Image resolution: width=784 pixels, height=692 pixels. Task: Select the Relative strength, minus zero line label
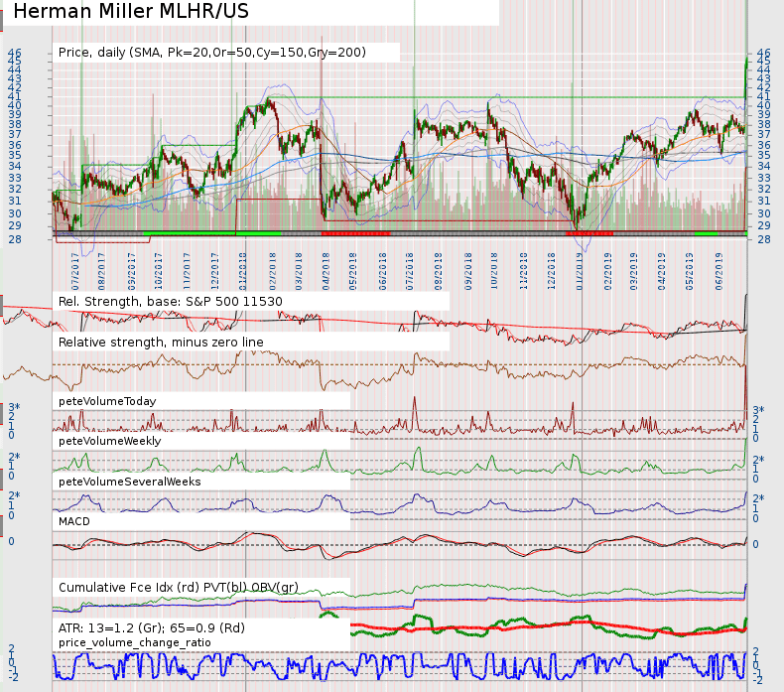point(161,343)
